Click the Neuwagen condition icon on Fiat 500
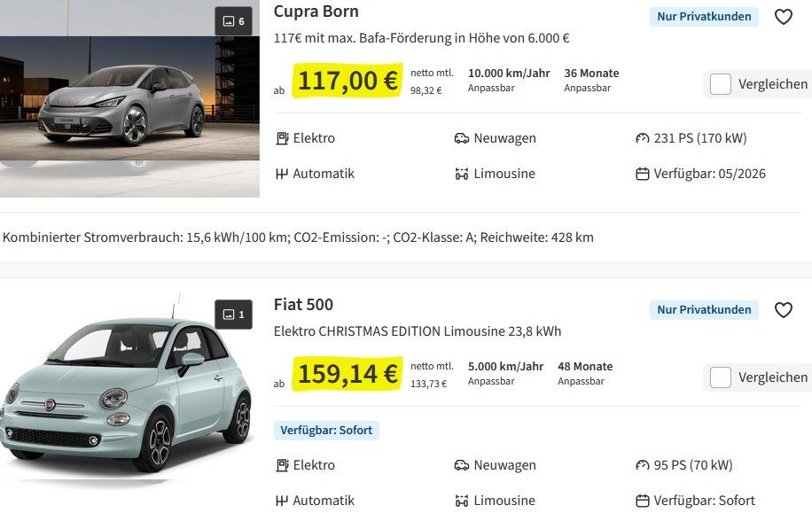The width and height of the screenshot is (812, 513). point(461,464)
